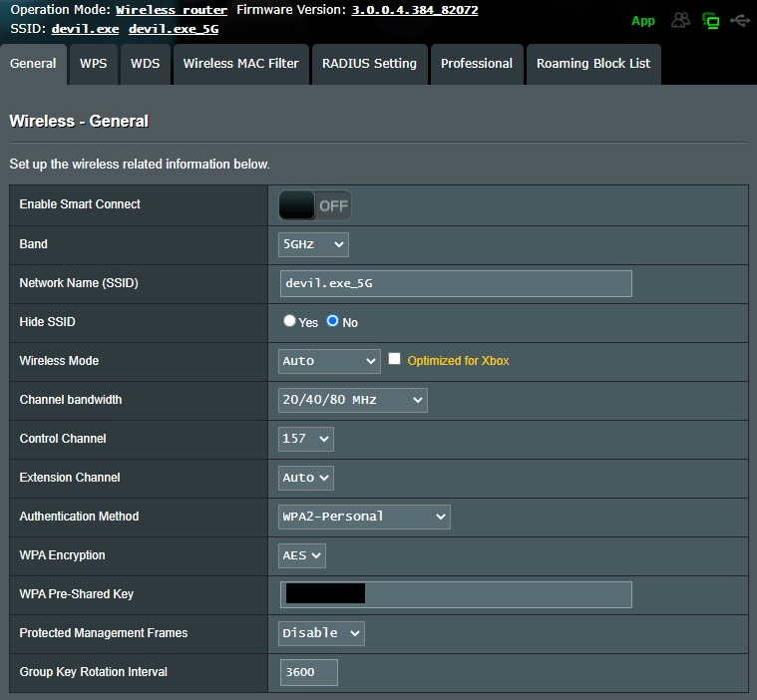
Task: Open the Wireless MAC Filter tab
Action: [x=240, y=64]
